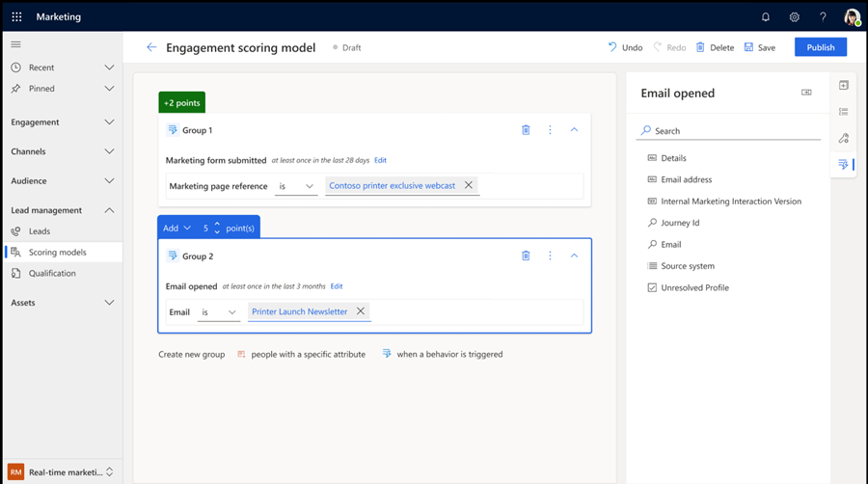Select the Email lookup attribute
Viewport: 868px width, 484px height.
[665, 245]
